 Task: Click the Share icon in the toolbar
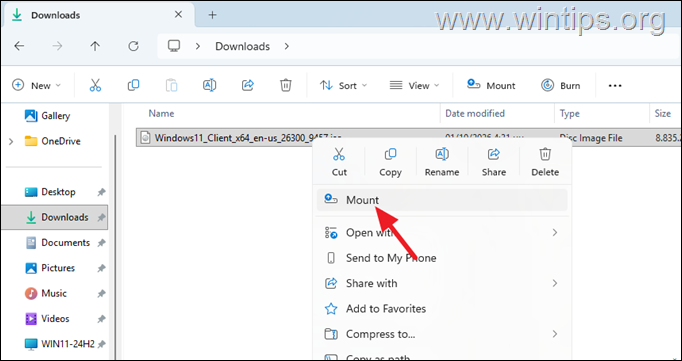(247, 85)
